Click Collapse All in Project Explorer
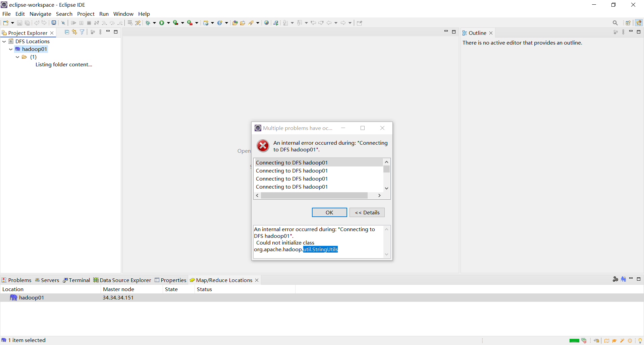Image resolution: width=644 pixels, height=345 pixels. coord(67,32)
